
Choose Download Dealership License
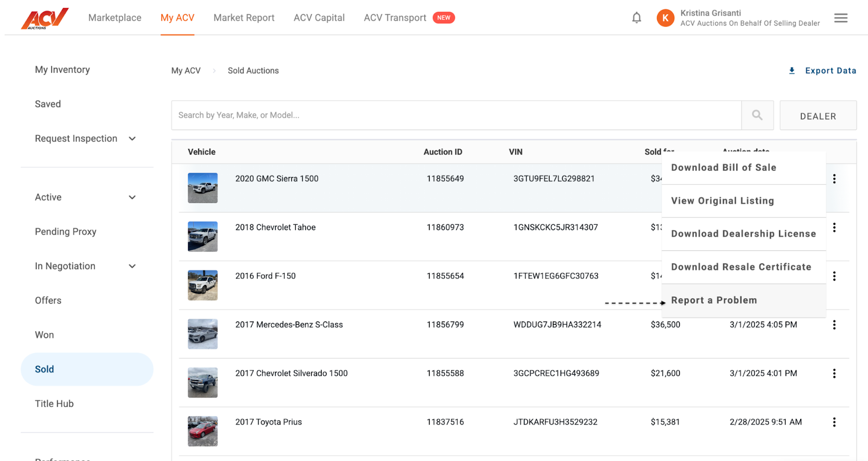point(744,234)
